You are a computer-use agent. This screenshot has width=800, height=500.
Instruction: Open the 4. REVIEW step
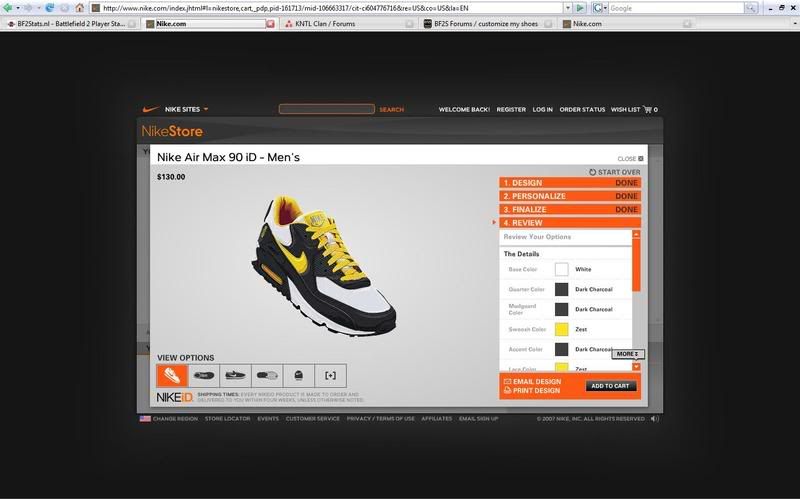coord(570,222)
